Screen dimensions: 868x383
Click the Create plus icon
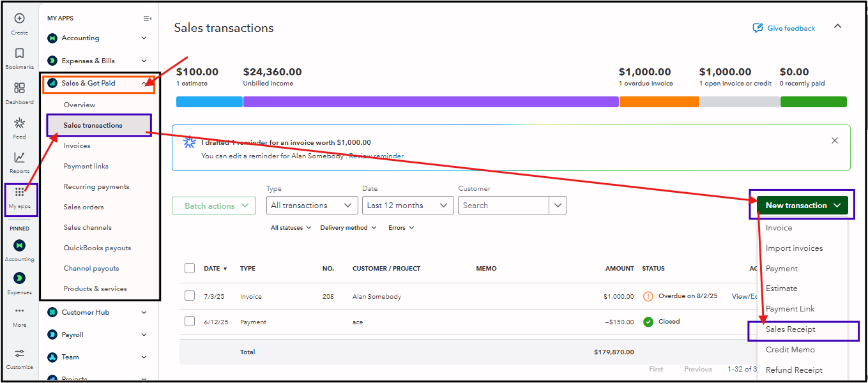[19, 19]
